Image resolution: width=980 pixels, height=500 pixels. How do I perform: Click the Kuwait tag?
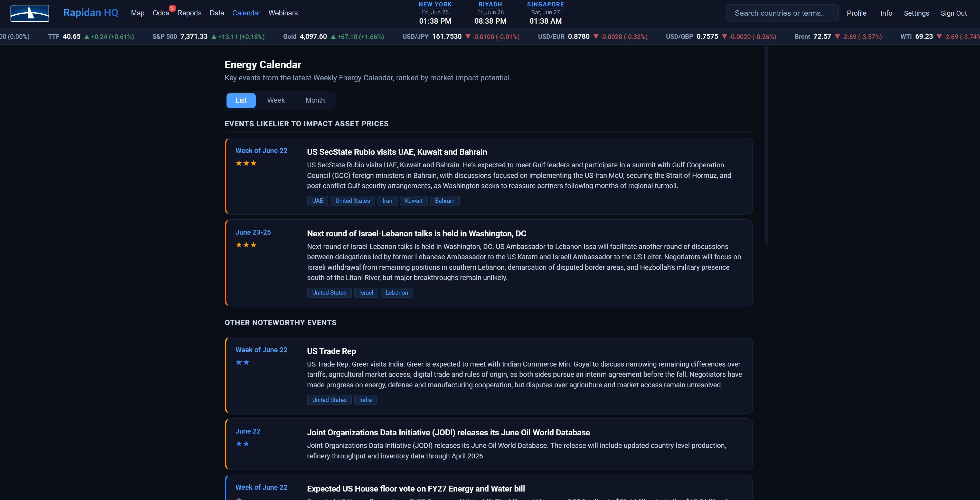click(x=413, y=201)
